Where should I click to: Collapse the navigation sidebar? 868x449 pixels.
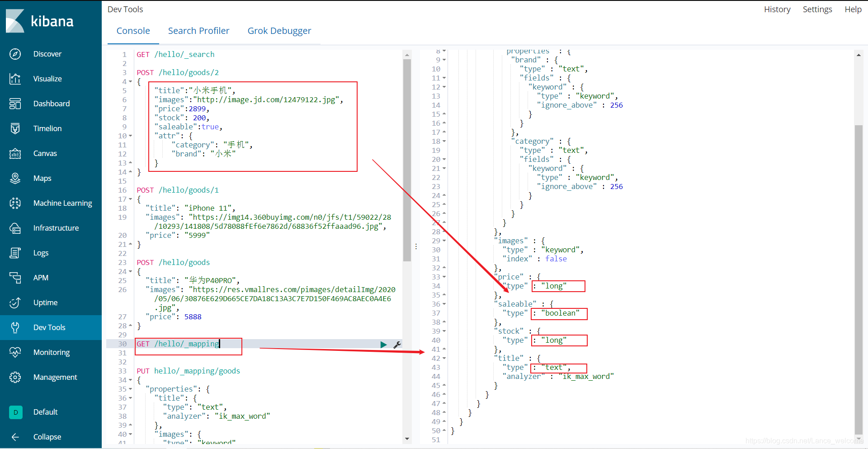click(x=47, y=436)
